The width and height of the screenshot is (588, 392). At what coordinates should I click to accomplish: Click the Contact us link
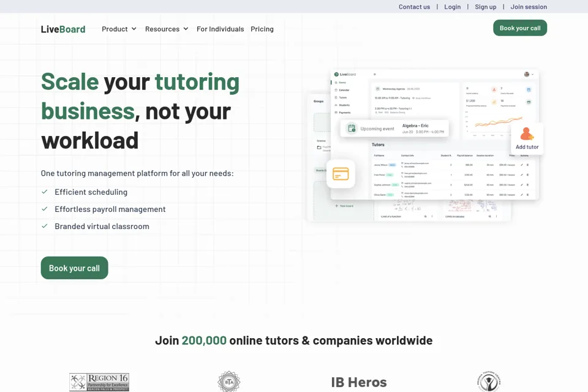click(414, 7)
